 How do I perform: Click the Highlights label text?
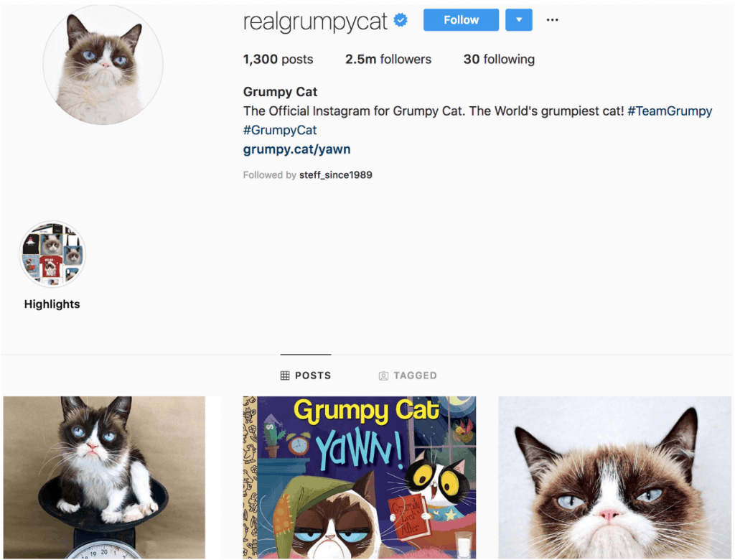coord(52,304)
